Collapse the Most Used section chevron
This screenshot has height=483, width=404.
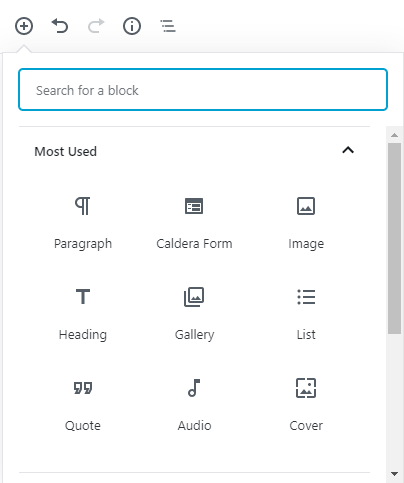348,150
